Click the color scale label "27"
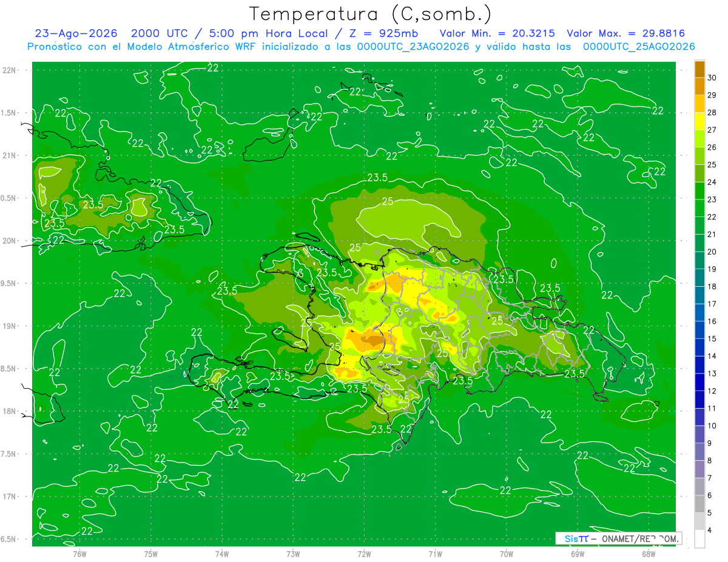This screenshot has width=728, height=562. click(712, 130)
